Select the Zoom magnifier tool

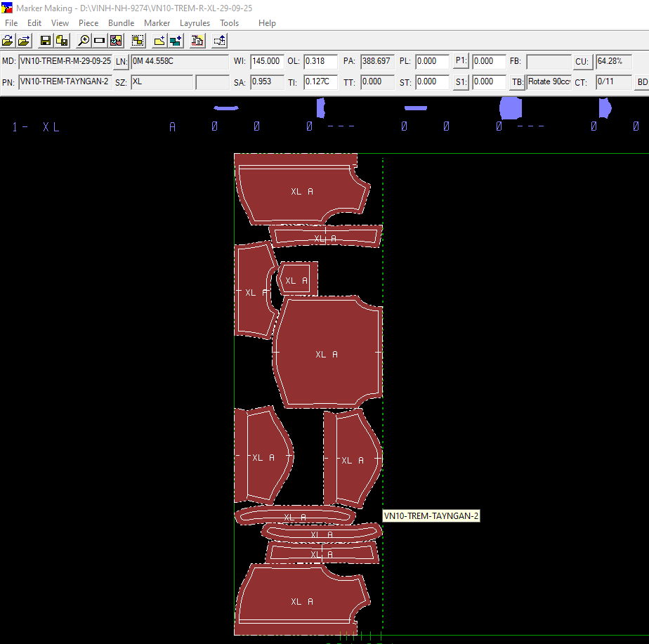click(84, 41)
